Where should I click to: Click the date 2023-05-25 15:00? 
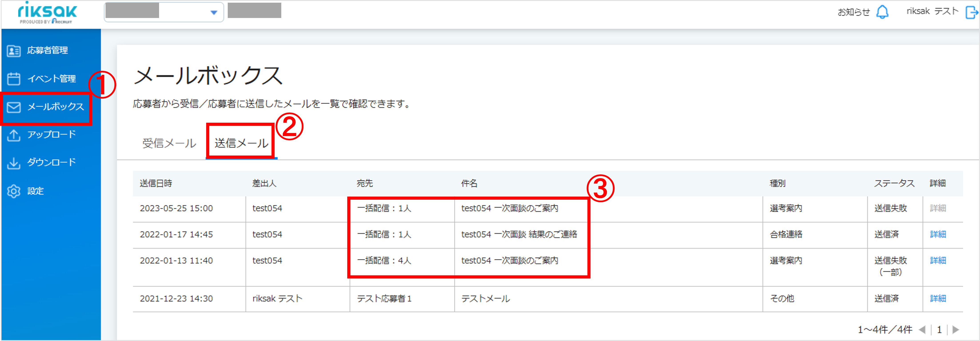176,208
